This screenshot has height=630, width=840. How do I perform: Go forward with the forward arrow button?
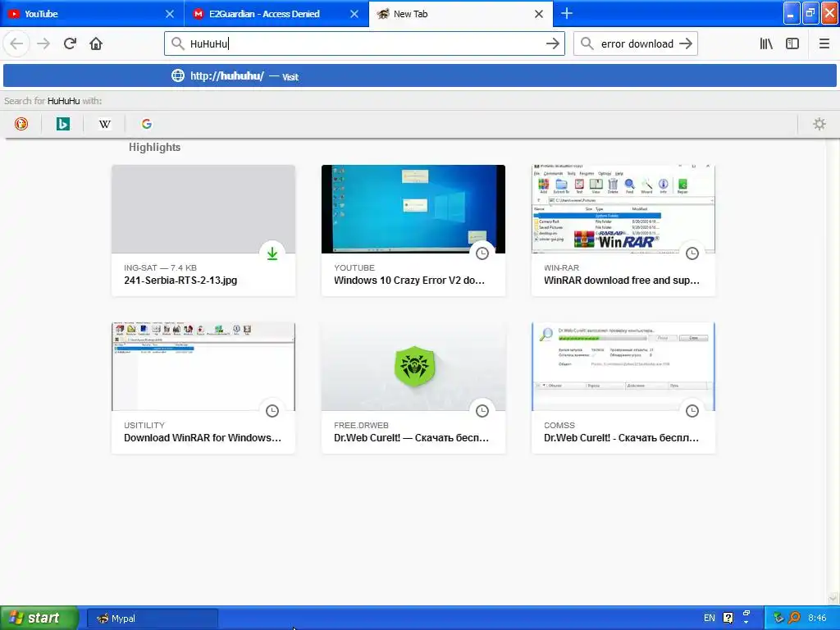(43, 44)
